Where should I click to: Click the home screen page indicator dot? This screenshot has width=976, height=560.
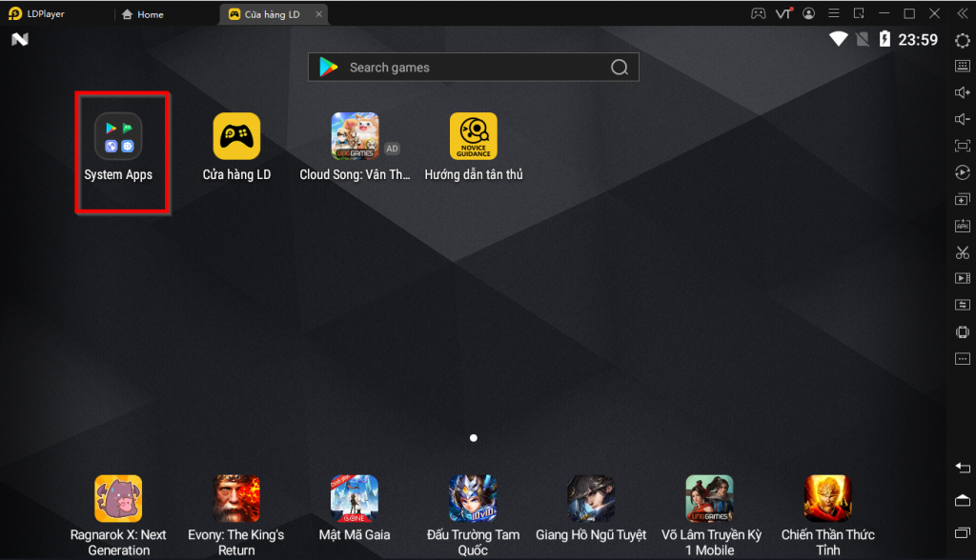point(474,438)
